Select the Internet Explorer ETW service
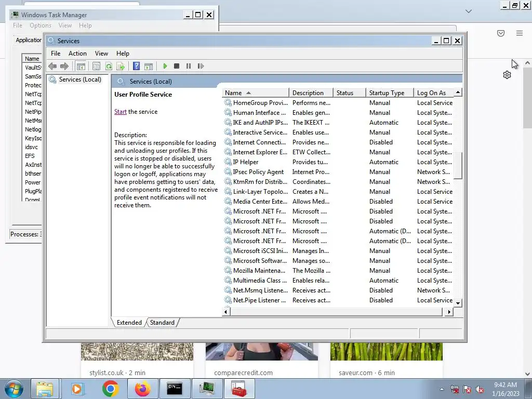This screenshot has height=399, width=532. click(338, 152)
